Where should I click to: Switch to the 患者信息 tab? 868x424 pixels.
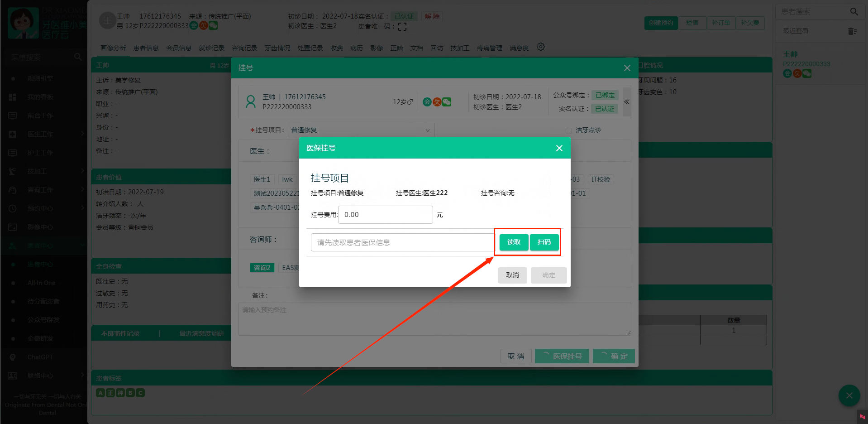[146, 48]
